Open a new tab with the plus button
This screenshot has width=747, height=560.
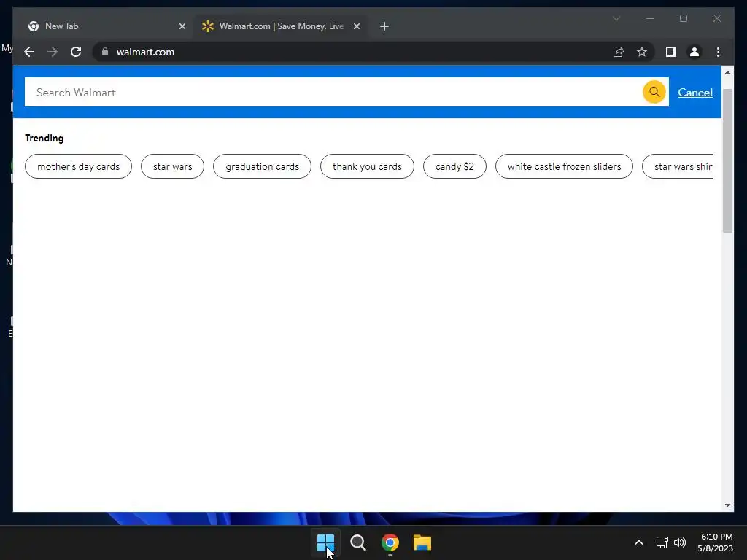pyautogui.click(x=384, y=26)
